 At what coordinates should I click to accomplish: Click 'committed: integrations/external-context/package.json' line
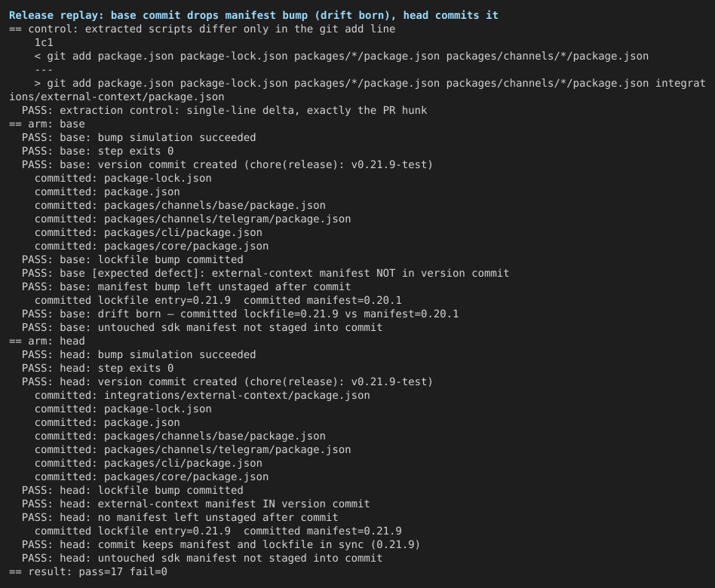[202, 395]
